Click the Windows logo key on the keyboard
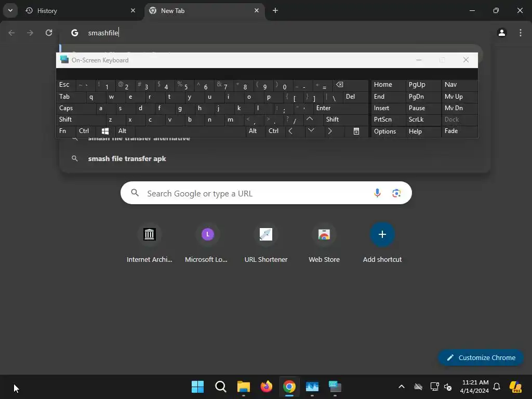The width and height of the screenshot is (532, 399). click(x=105, y=131)
